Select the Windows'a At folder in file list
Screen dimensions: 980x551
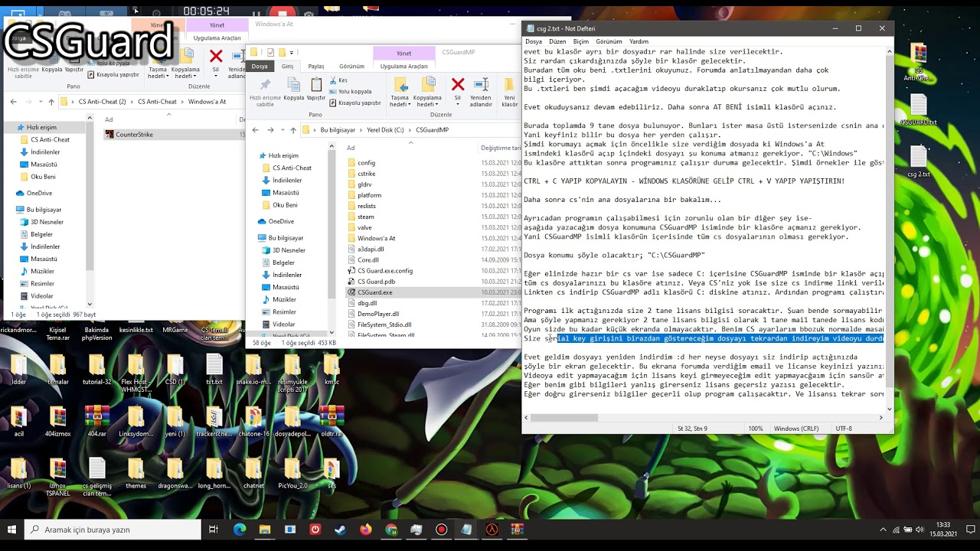[x=376, y=238]
